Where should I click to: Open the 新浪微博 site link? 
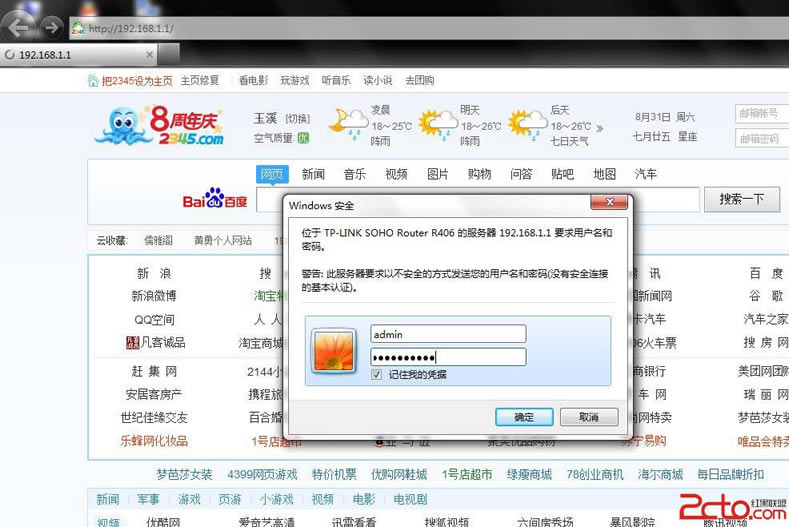click(154, 296)
